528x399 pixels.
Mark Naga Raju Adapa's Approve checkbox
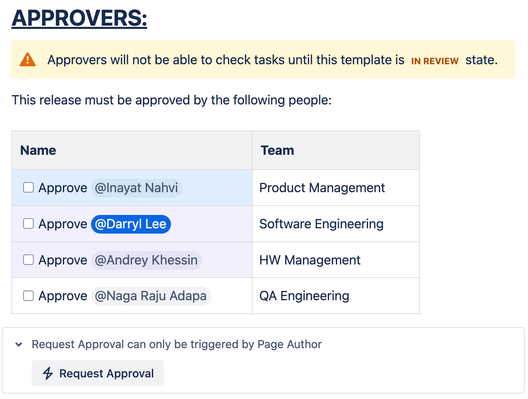click(28, 296)
